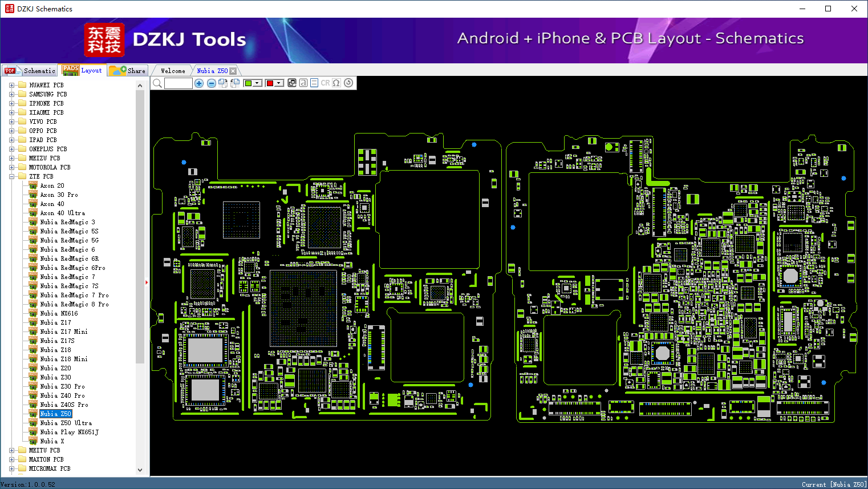
Task: Open Nubia RedMagic 7S layout entry
Action: (x=69, y=286)
